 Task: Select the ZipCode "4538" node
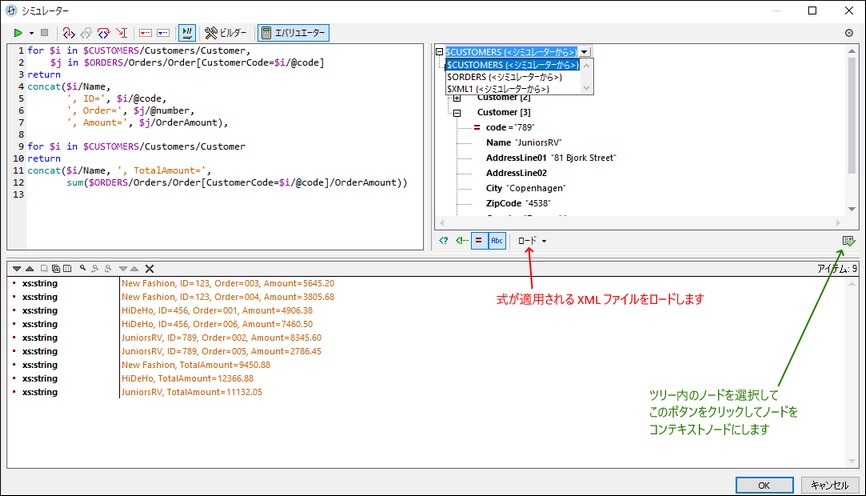point(518,203)
